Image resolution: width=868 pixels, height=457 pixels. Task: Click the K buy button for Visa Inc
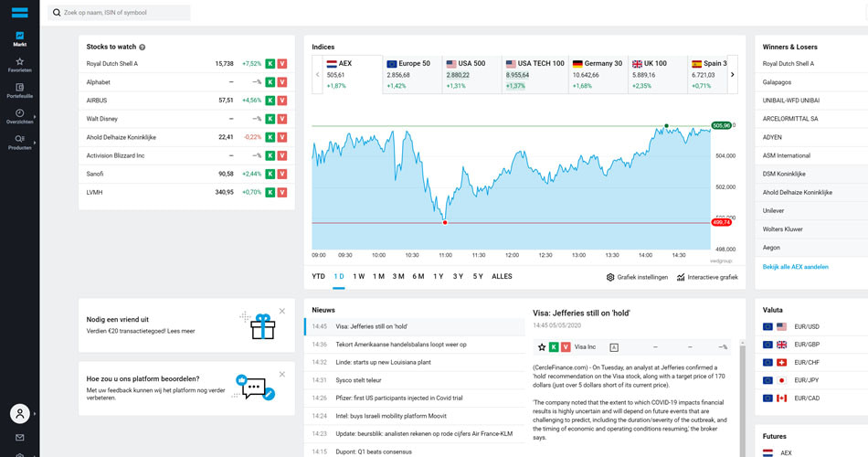(554, 347)
